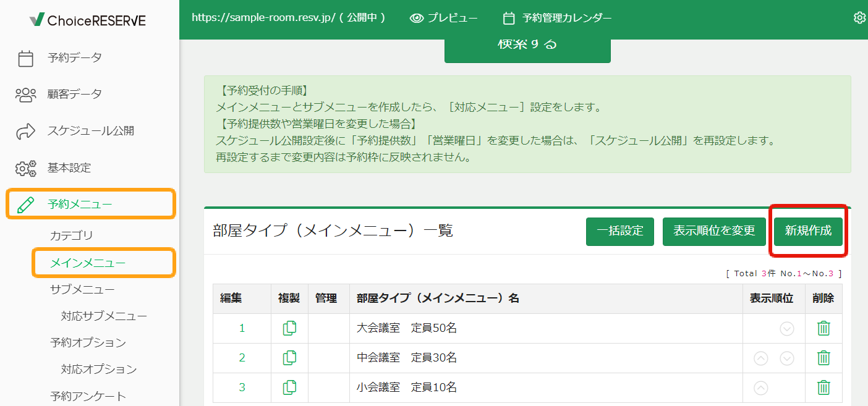
Task: Select サブメニュー submenu item
Action: coord(82,290)
